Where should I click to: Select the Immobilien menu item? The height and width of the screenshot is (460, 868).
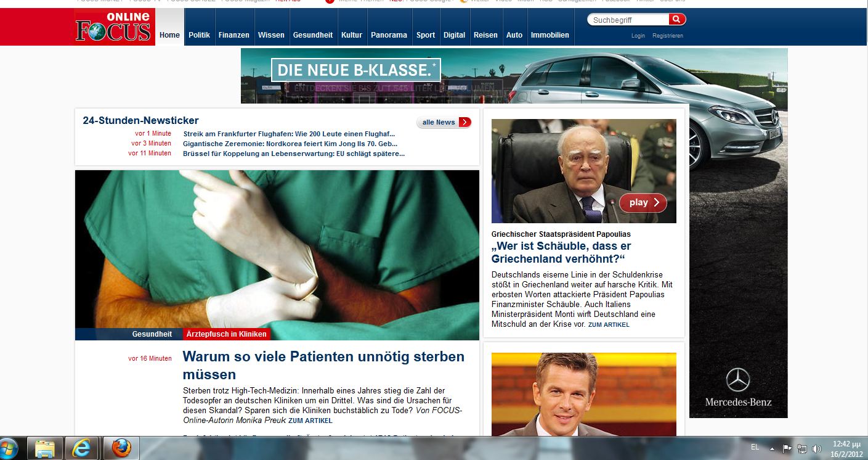550,35
